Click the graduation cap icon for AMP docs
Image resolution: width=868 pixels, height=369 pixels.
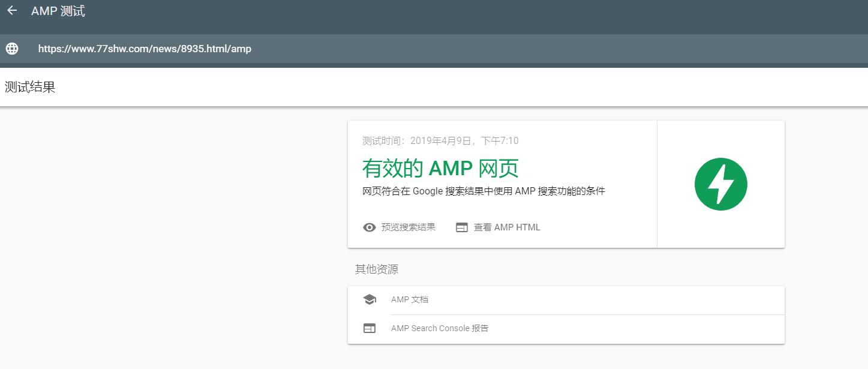pos(370,299)
